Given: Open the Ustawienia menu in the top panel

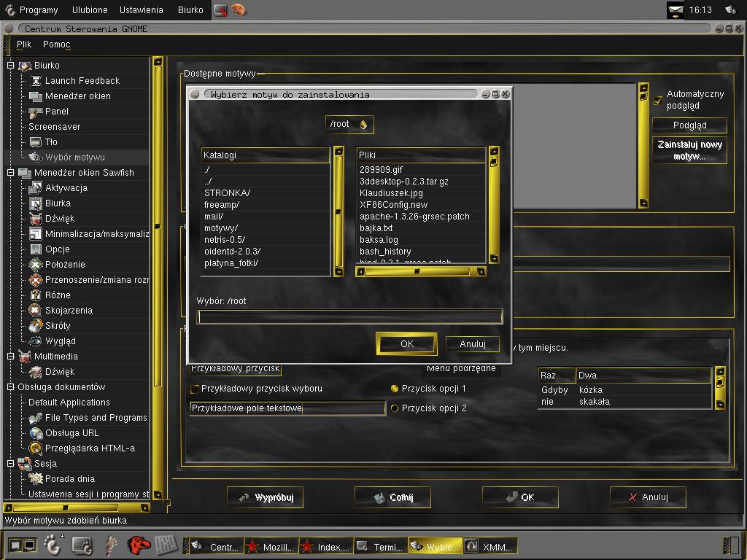Looking at the screenshot, I should (141, 10).
